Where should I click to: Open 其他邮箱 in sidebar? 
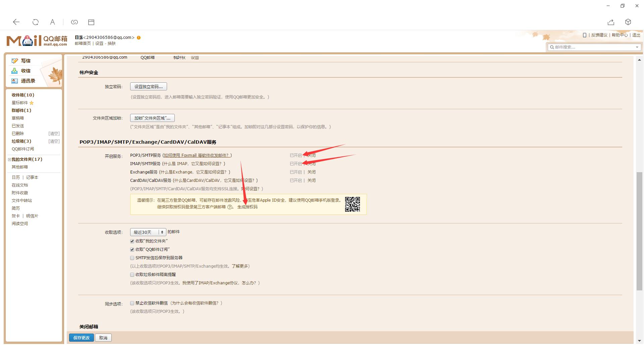click(20, 167)
